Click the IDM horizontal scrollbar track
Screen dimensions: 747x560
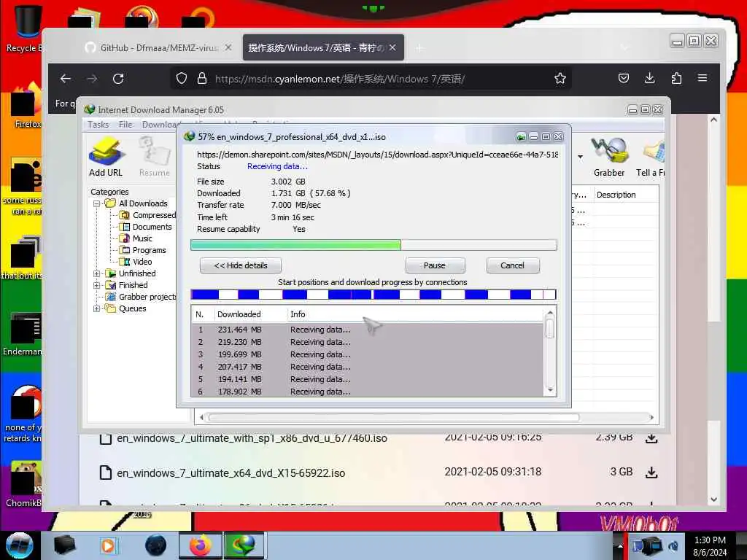426,418
